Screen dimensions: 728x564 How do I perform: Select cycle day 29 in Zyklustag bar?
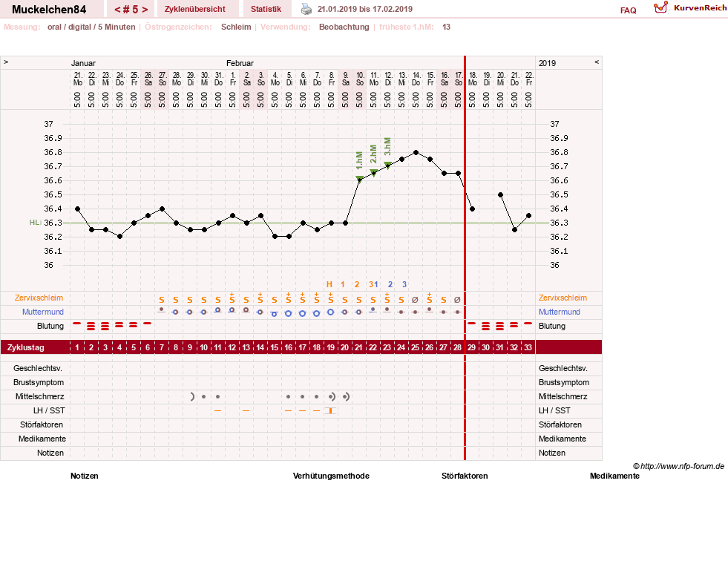[472, 347]
